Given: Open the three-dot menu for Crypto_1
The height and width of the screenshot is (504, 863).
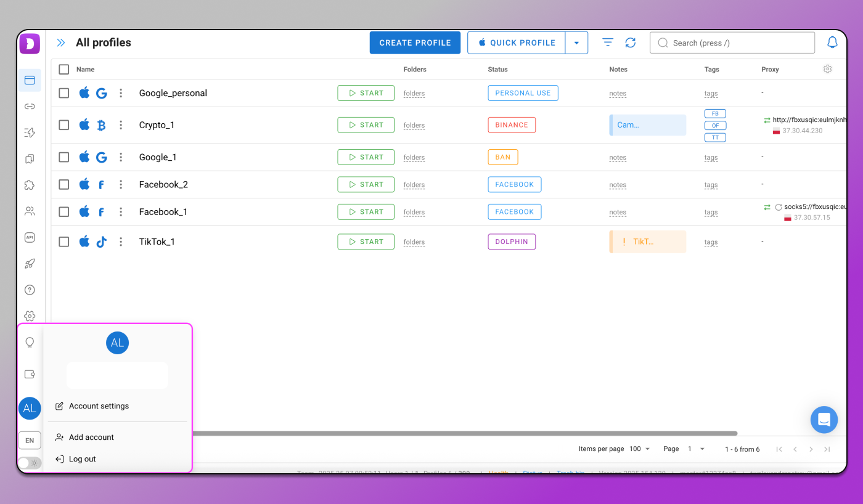Looking at the screenshot, I should coord(121,125).
